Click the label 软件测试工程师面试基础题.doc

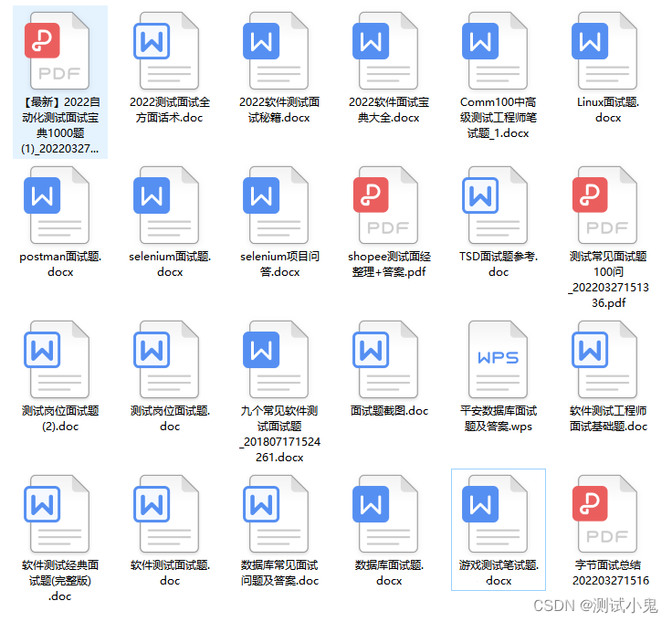click(x=609, y=418)
